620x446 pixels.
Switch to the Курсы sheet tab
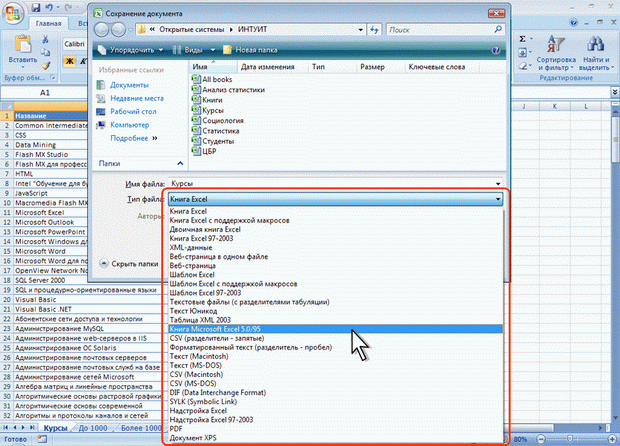[55, 428]
